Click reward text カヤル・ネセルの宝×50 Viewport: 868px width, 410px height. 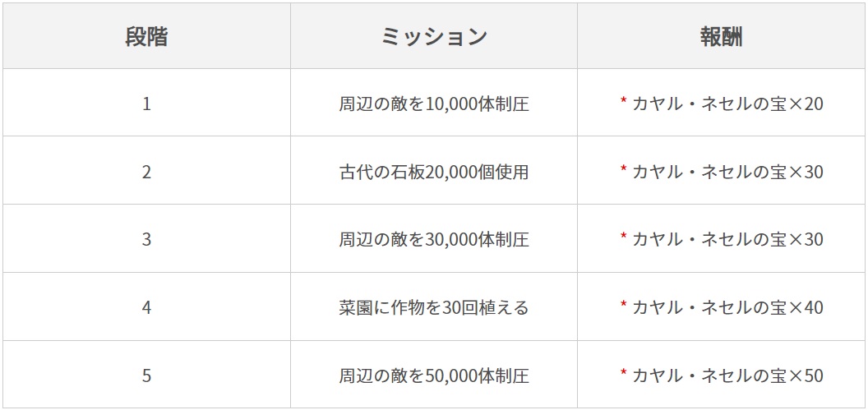727,376
